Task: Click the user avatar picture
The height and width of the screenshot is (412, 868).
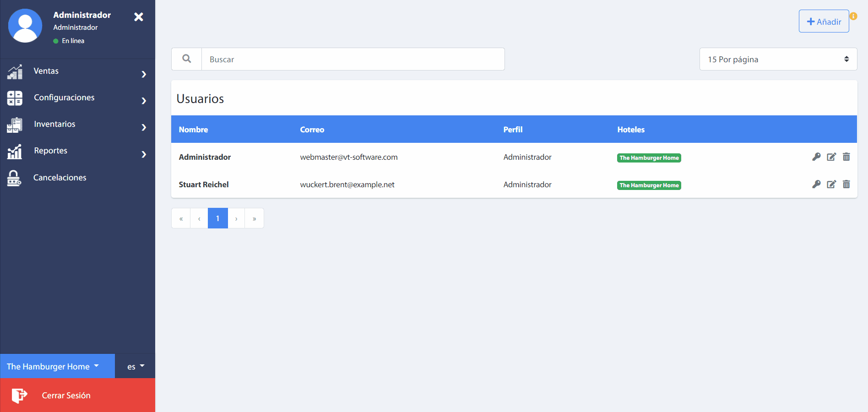Action: [25, 26]
